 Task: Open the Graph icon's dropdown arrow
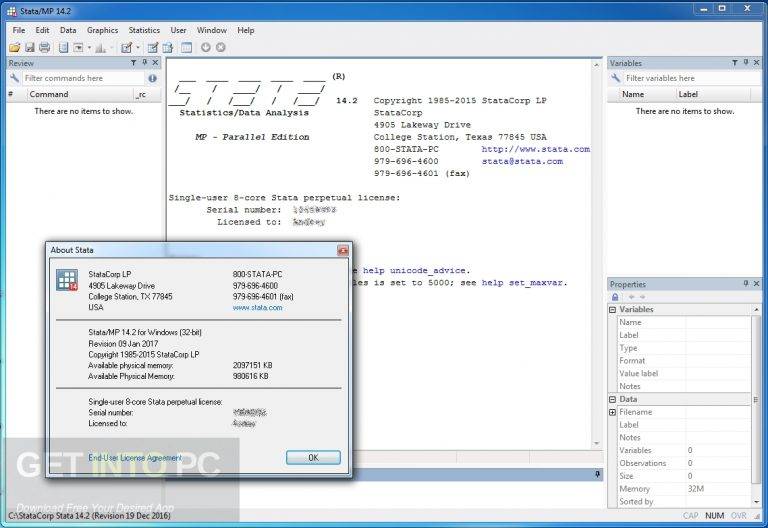[112, 48]
